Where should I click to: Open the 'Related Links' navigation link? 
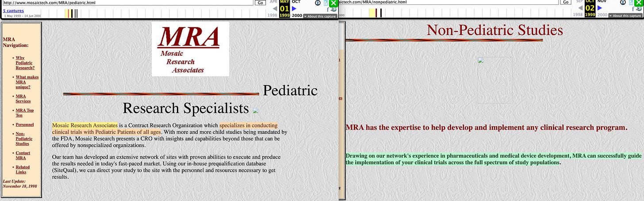pyautogui.click(x=23, y=169)
